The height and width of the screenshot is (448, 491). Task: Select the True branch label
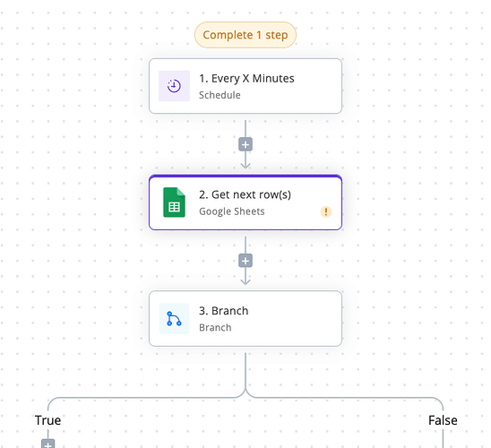[x=47, y=420]
